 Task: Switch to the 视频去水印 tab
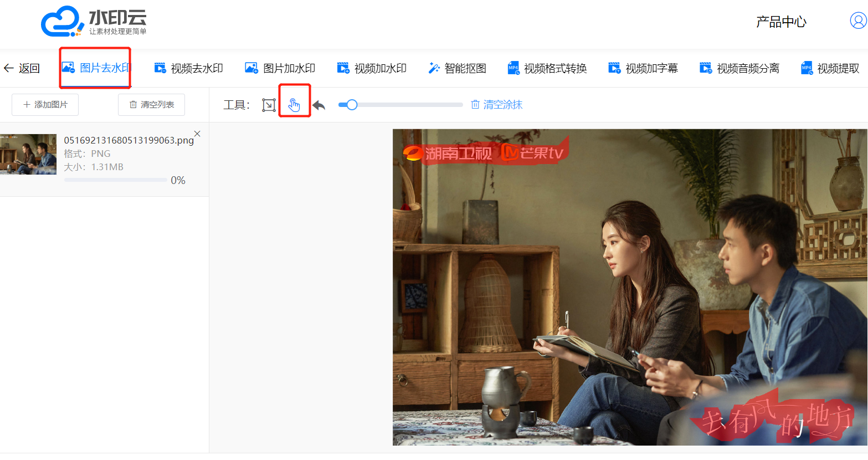[188, 68]
